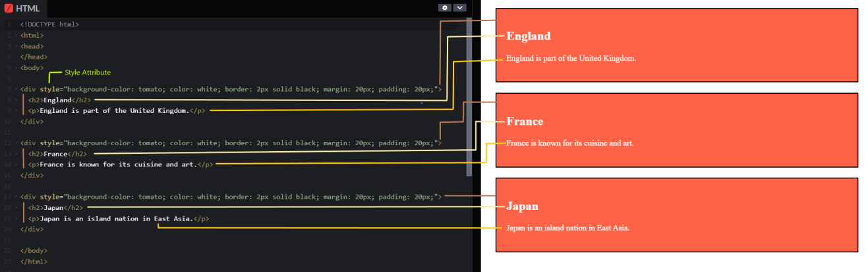Click line number 1 in the gutter
Viewport: 868px width, 272px height.
tap(9, 24)
